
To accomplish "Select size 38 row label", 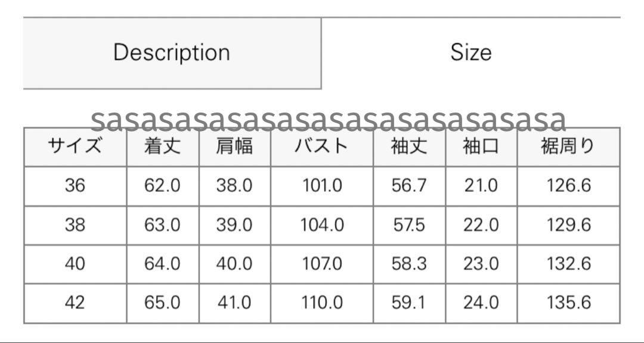I will pyautogui.click(x=75, y=225).
